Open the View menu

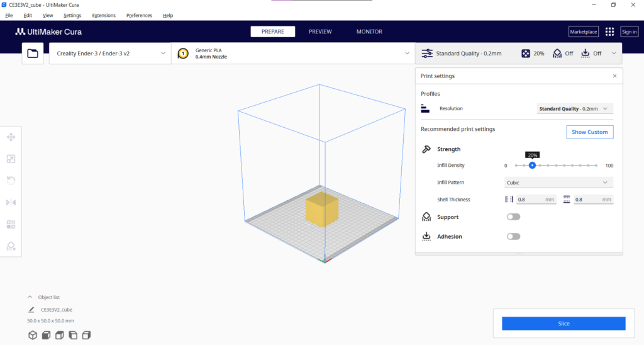coord(48,15)
